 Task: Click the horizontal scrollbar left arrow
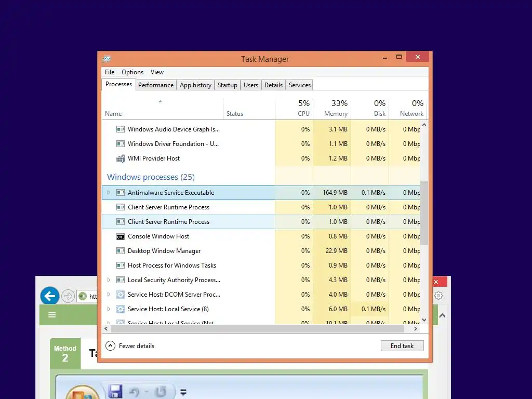(x=106, y=328)
